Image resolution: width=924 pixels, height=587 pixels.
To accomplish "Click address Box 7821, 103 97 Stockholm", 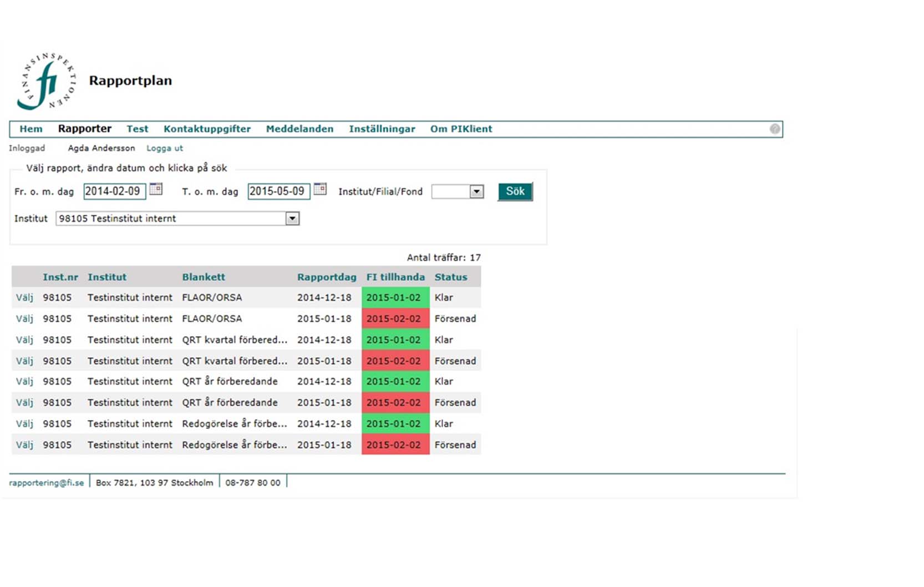I will 154,483.
